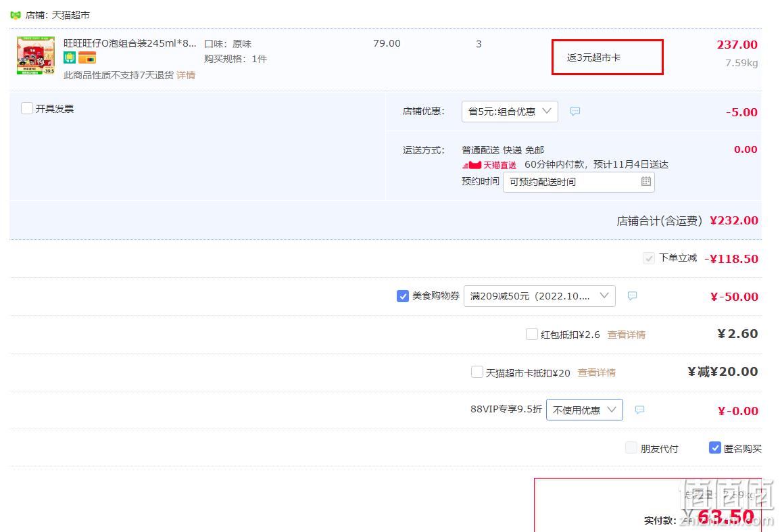Click the ¥232.00 store total
780x532 pixels.
734,220
